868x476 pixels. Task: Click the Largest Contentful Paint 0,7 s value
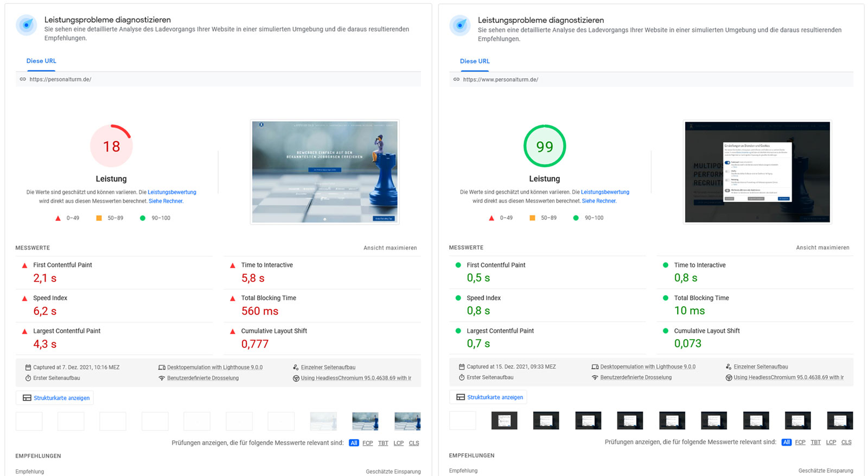(x=478, y=344)
